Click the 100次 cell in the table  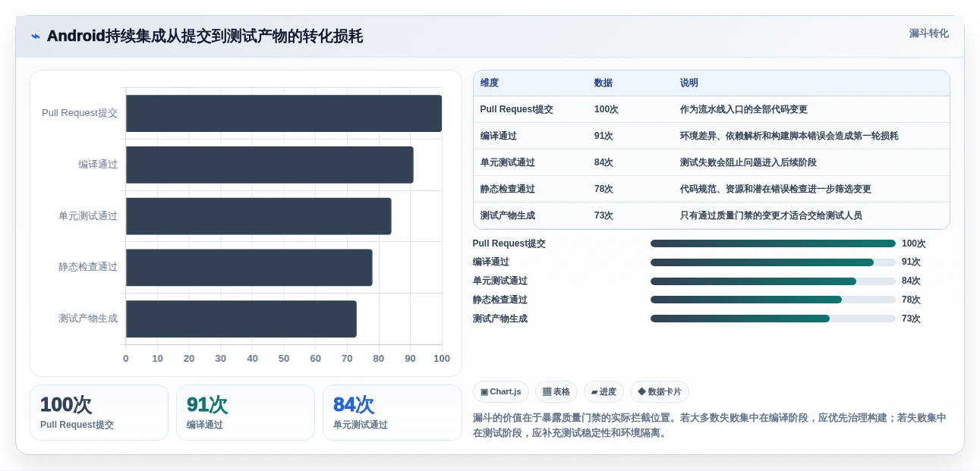607,109
